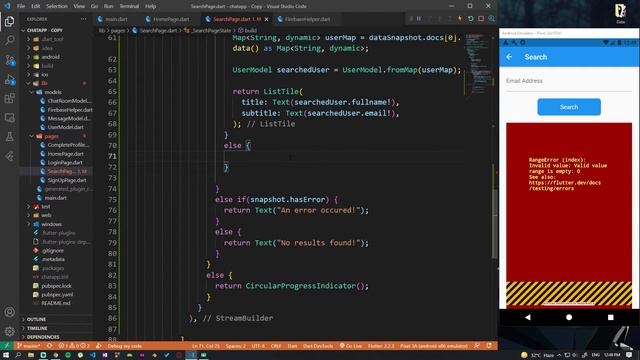Image resolution: width=640 pixels, height=360 pixels.
Task: Open pubspec.yaml in explorer
Action: pyautogui.click(x=57, y=294)
